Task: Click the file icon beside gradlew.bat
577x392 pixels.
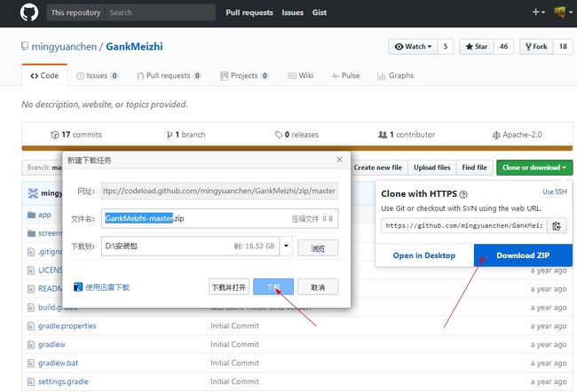Action: click(x=31, y=364)
